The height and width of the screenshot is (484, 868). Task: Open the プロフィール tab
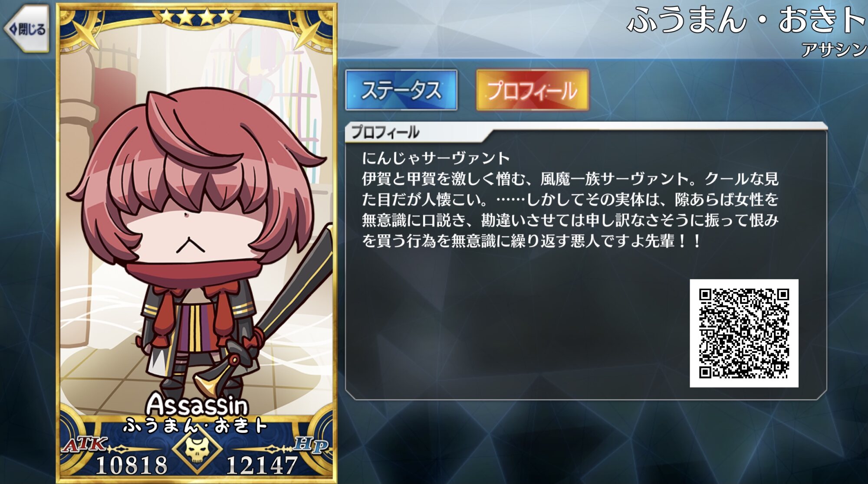coord(533,90)
